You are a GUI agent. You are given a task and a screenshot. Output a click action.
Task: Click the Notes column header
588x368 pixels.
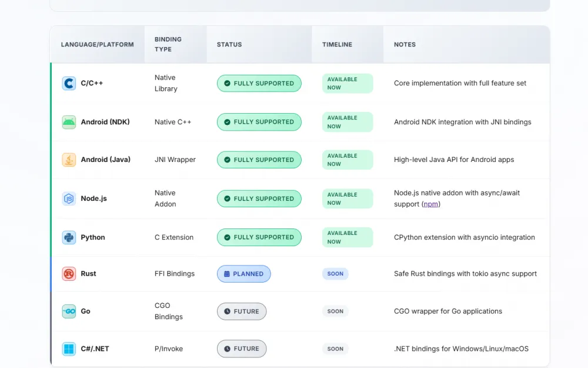[405, 44]
